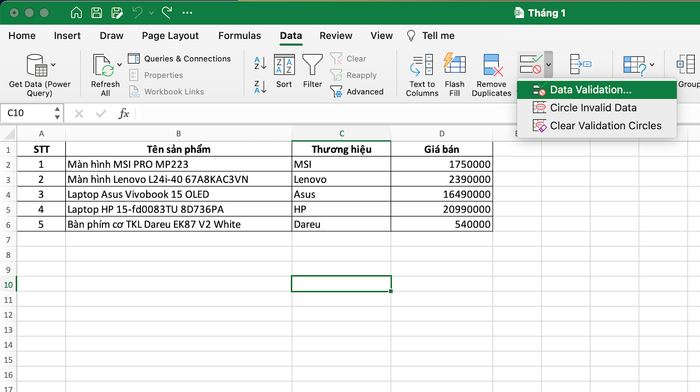Click the 'Tên sản phẩm' header cell
700x392 pixels.
tap(179, 149)
